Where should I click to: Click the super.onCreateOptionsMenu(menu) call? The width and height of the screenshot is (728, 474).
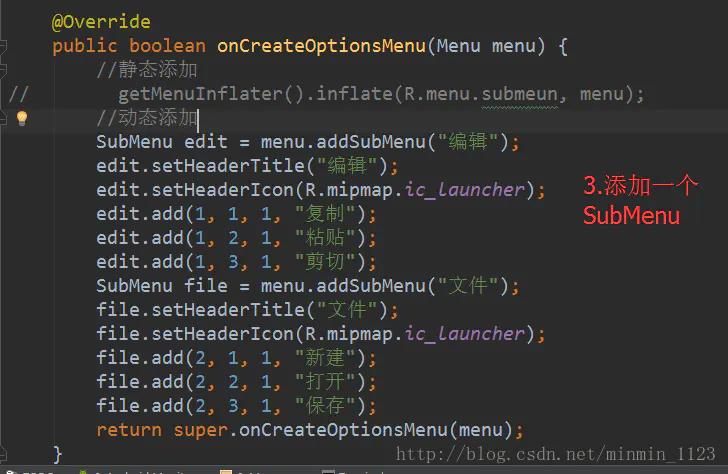tap(343, 430)
